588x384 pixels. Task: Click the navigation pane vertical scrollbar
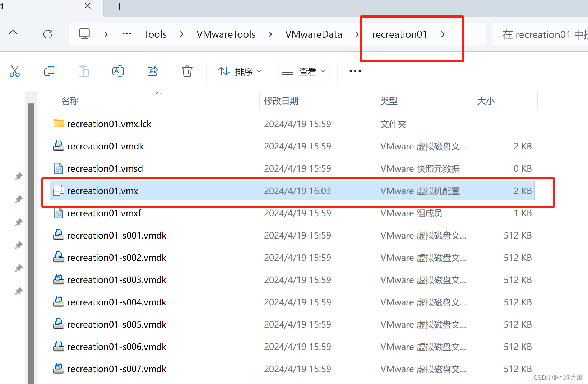31,244
